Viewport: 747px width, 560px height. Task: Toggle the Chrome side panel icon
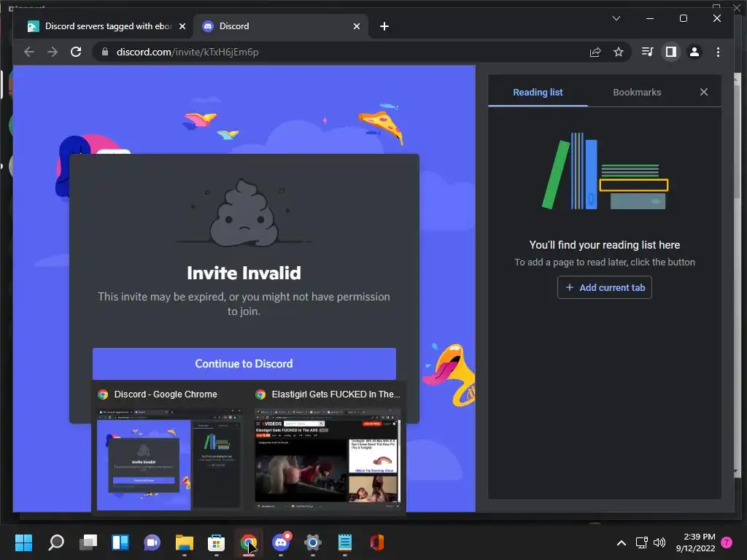click(671, 52)
